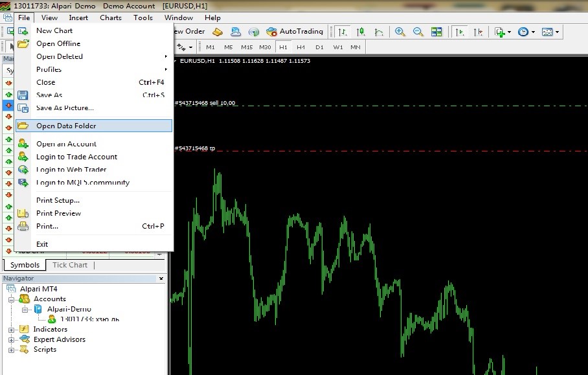Select account 13011733 in Navigator

coord(89,319)
